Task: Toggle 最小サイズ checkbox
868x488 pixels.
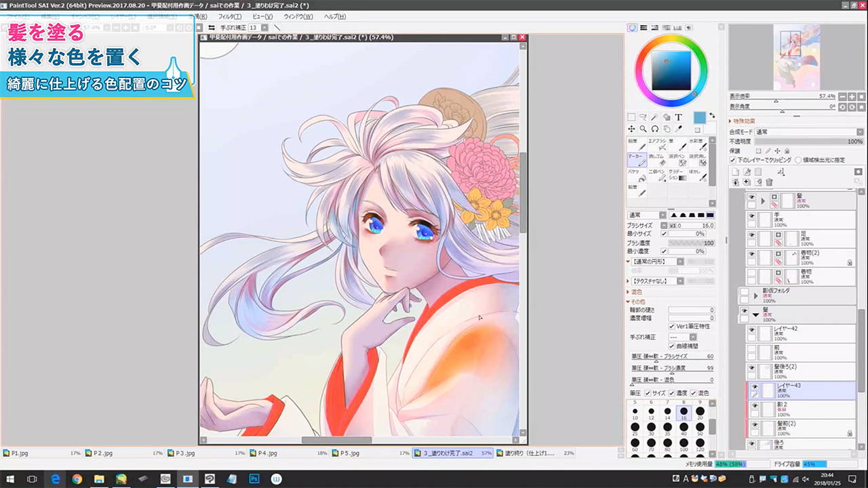Action: tap(664, 233)
